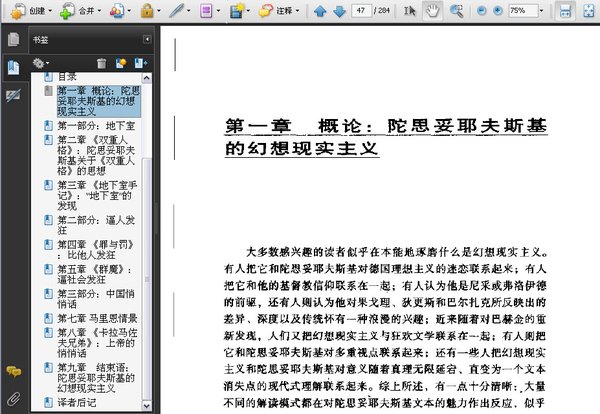The height and width of the screenshot is (414, 600).
Task: Click the Combine (合并) files icon
Action: pos(67,11)
